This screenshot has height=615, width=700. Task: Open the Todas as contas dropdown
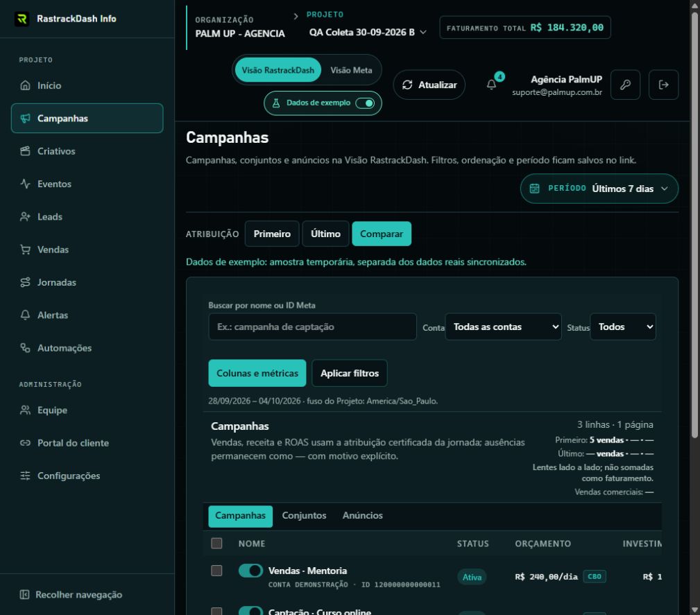[x=503, y=327]
